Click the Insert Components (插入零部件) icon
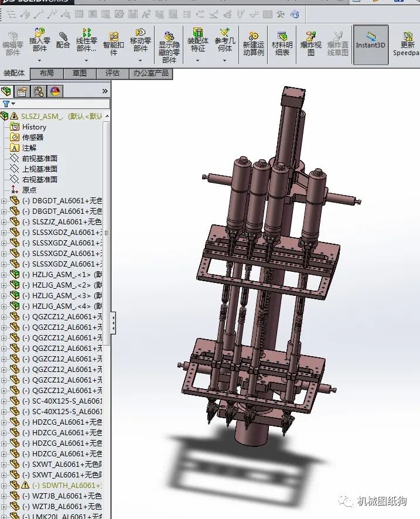 [39, 32]
